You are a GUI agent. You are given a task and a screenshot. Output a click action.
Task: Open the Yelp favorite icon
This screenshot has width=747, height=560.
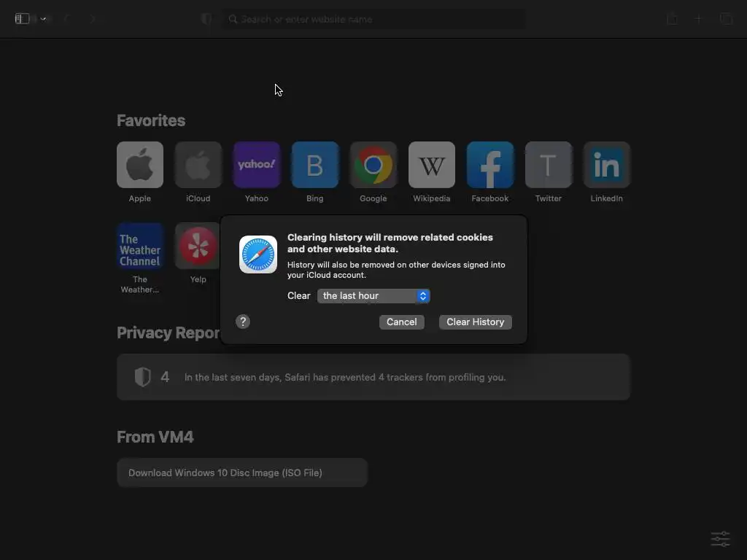click(198, 246)
